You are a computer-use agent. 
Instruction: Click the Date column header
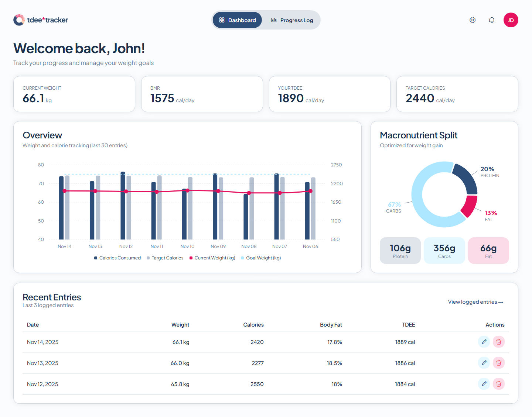[x=33, y=325]
